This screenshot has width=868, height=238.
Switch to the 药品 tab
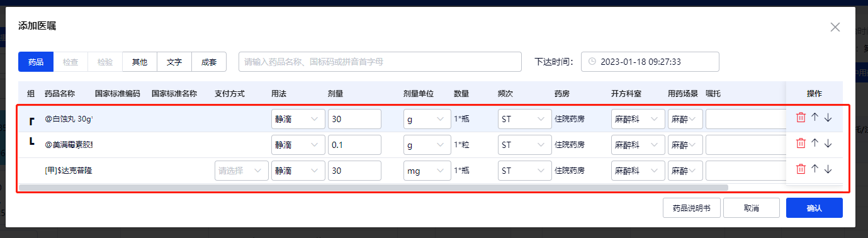click(x=36, y=62)
